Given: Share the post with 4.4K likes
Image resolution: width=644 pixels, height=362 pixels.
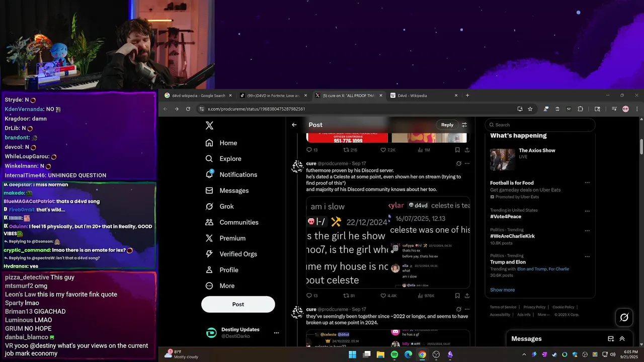Looking at the screenshot, I should pos(467,296).
